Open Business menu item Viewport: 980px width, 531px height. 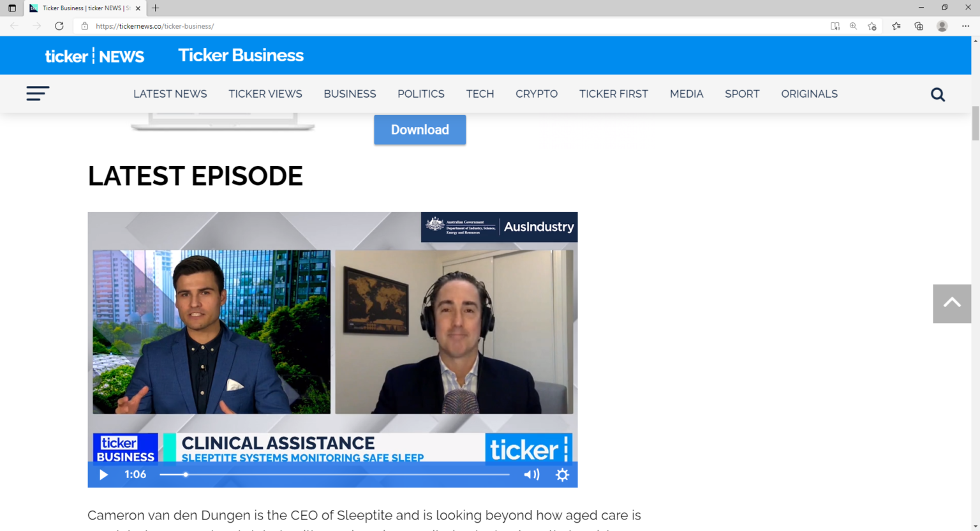coord(350,94)
